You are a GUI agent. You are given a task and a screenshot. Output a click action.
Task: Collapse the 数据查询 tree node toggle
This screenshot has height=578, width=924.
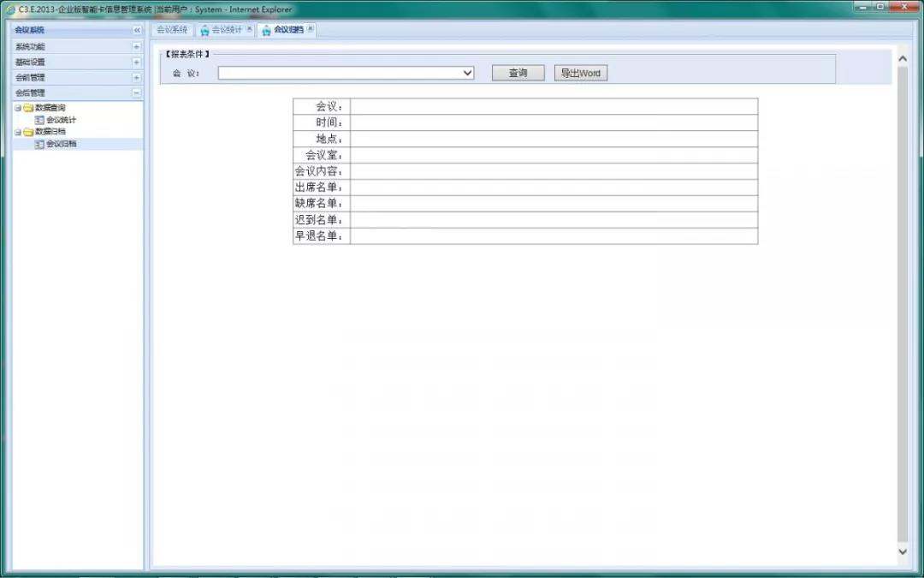click(17, 108)
